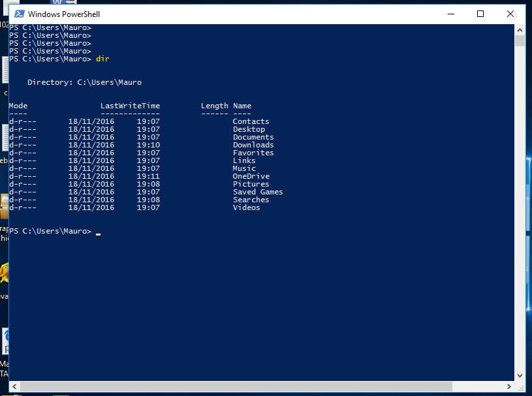The width and height of the screenshot is (532, 396).
Task: Click the horizontal scrollbar right arrow
Action: (x=509, y=386)
